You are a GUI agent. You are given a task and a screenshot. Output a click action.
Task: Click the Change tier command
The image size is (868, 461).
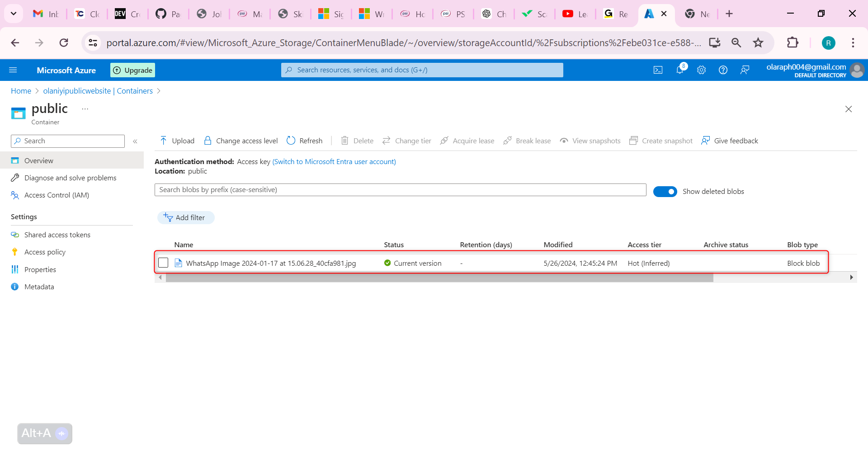[407, 141]
